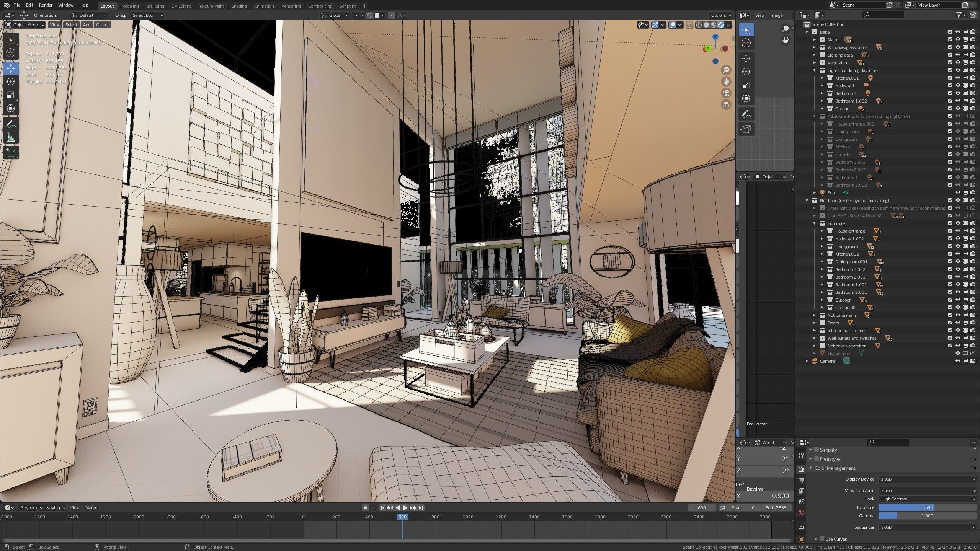The image size is (980, 551).
Task: Open the View Transform Filmic dropdown
Action: [x=928, y=491]
